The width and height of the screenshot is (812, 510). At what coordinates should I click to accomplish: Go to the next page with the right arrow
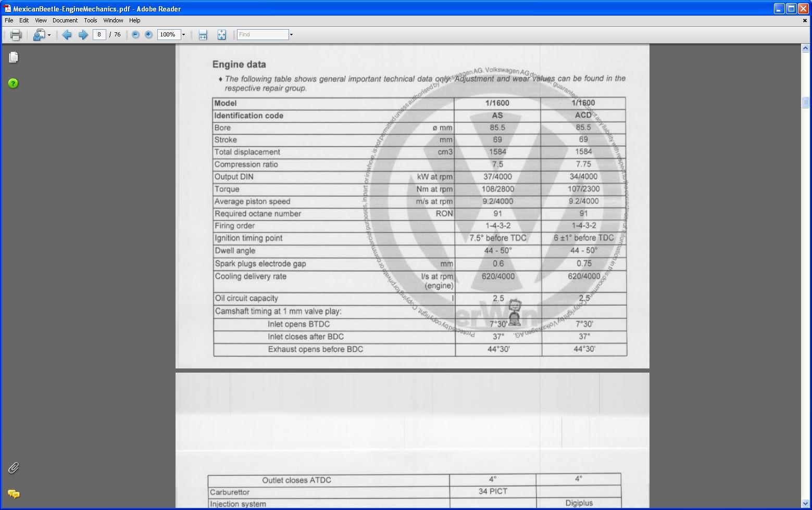(83, 35)
